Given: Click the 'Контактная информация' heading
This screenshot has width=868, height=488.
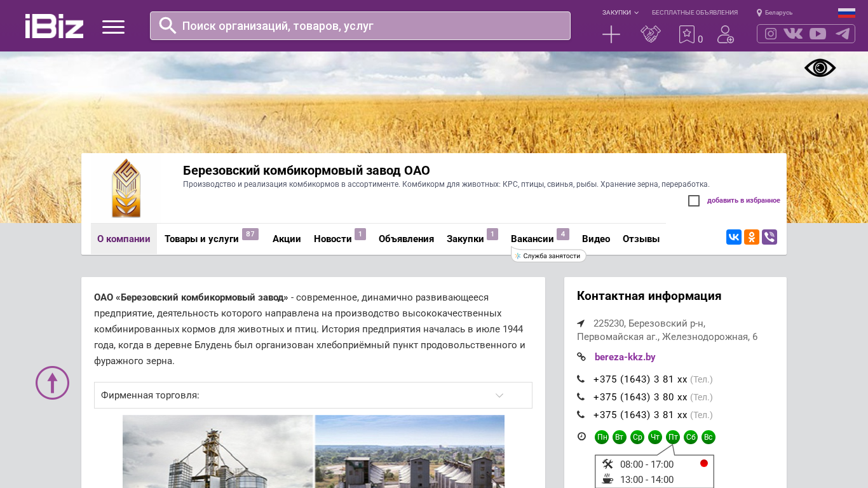Looking at the screenshot, I should (649, 296).
